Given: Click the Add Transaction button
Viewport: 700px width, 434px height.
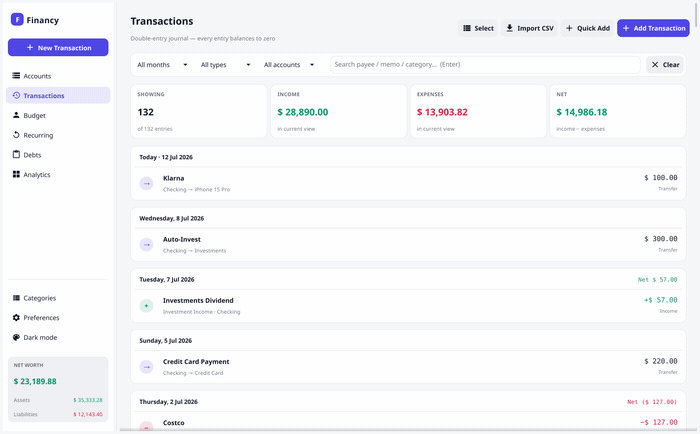Looking at the screenshot, I should (653, 28).
